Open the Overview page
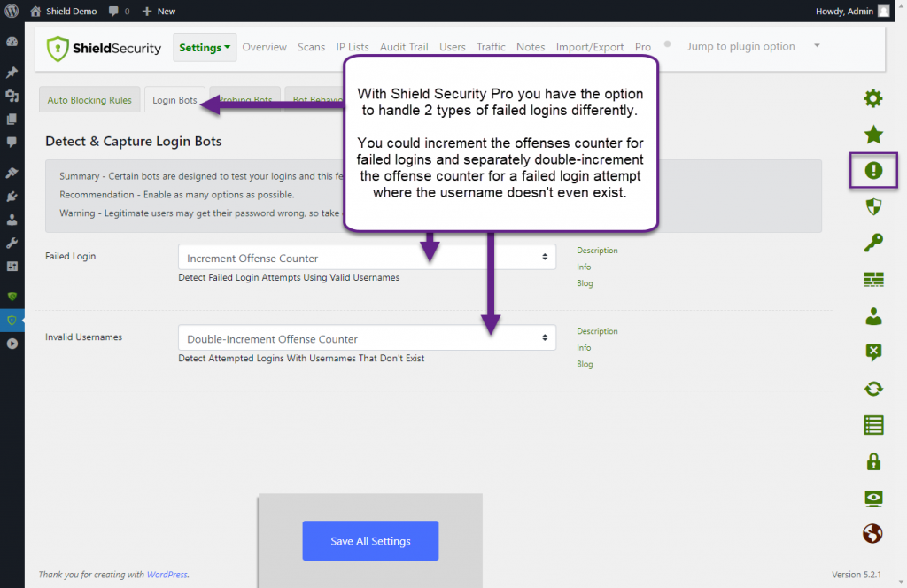The width and height of the screenshot is (907, 588). 264,47
